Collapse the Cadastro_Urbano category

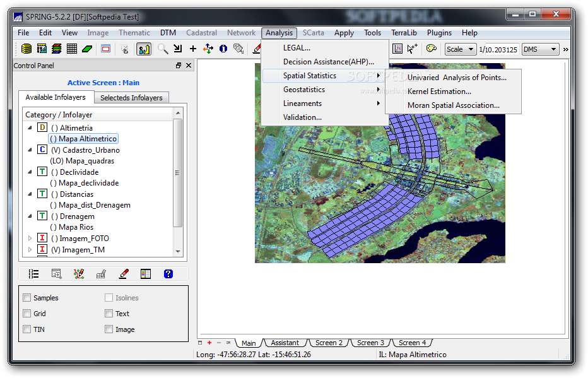(30, 150)
